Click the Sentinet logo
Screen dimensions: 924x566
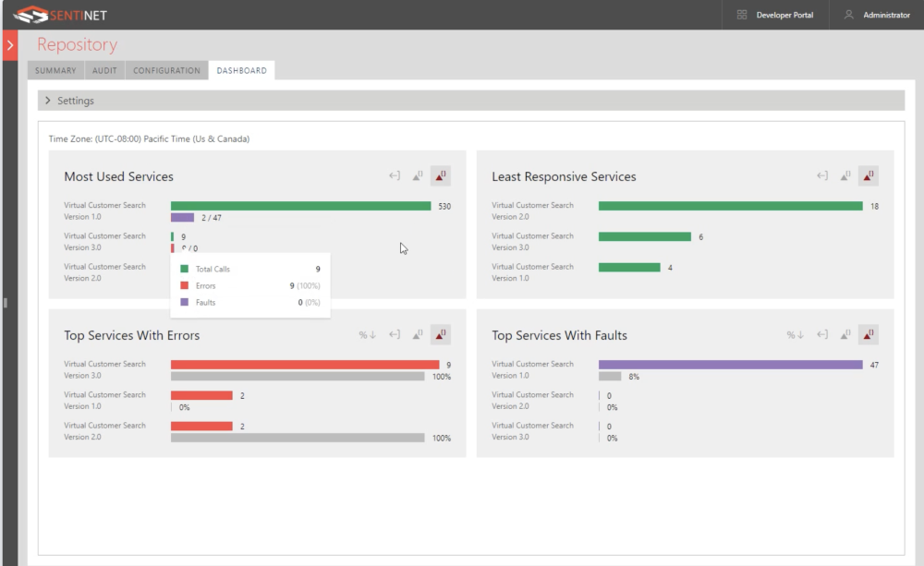coord(60,15)
